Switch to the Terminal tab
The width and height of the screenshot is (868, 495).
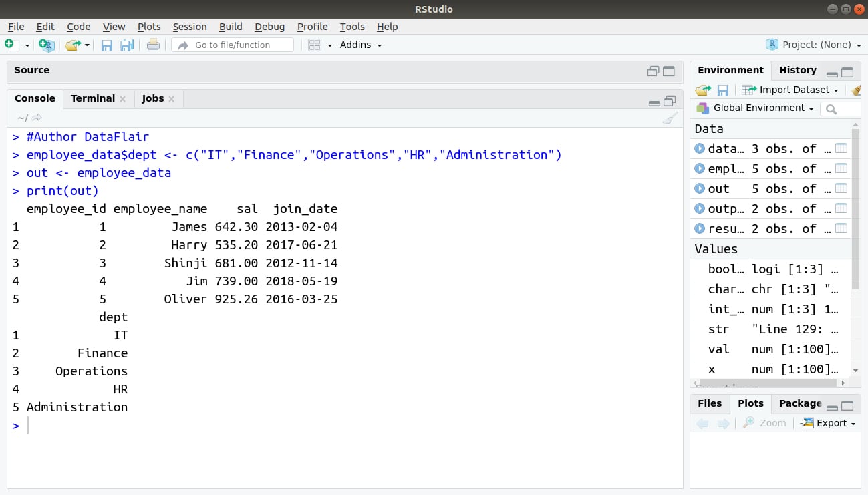point(93,98)
